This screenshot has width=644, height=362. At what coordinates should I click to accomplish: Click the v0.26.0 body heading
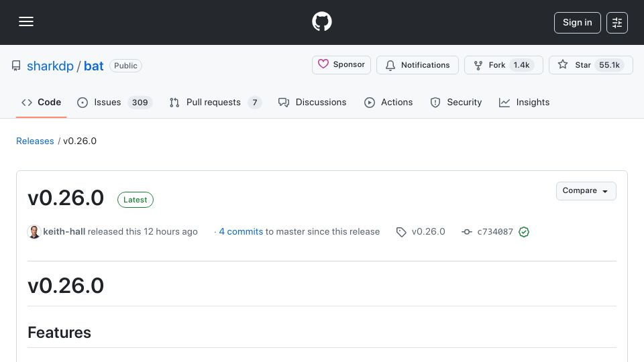point(66,286)
